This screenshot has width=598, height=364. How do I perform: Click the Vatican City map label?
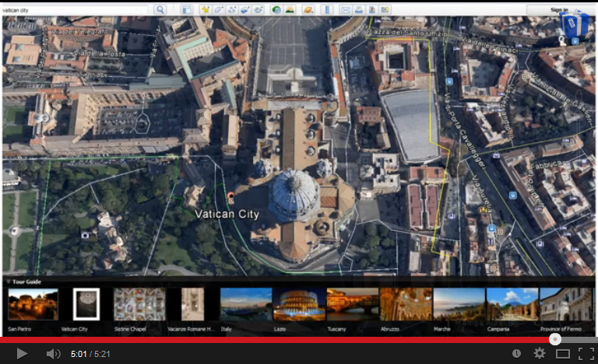(x=227, y=214)
